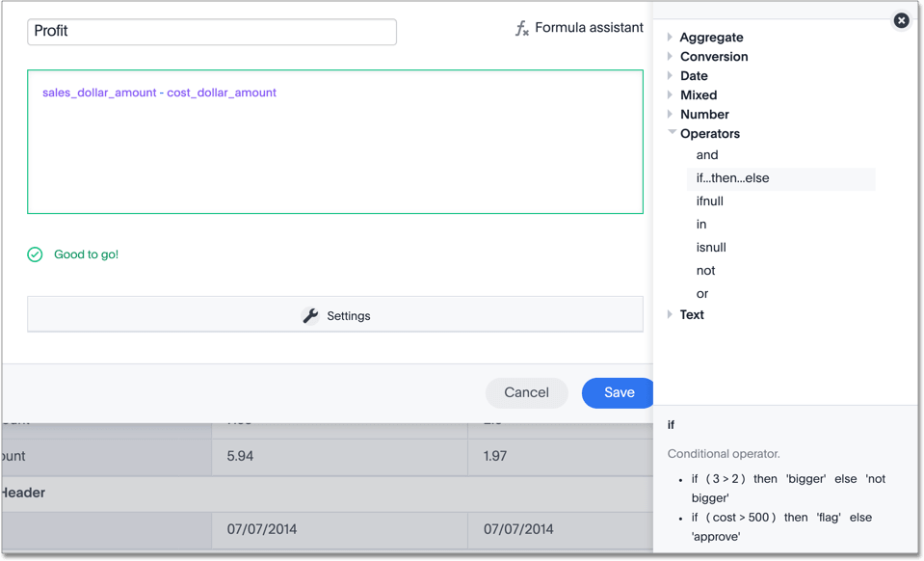
Task: Select the 'and' operator
Action: (x=707, y=155)
